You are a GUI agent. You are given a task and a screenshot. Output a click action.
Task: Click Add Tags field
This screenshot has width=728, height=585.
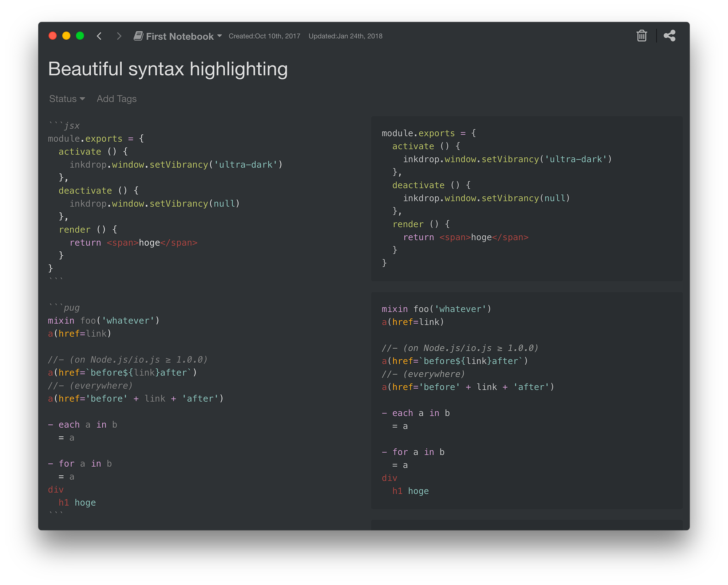click(x=116, y=99)
